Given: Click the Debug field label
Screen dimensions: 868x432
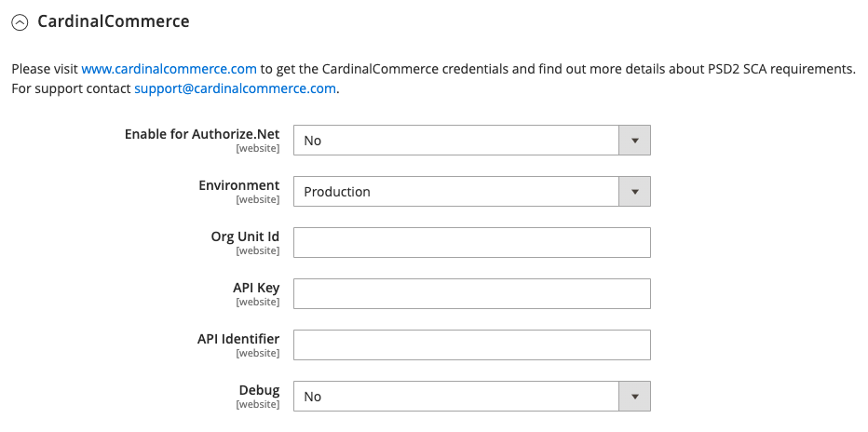Looking at the screenshot, I should [x=259, y=390].
